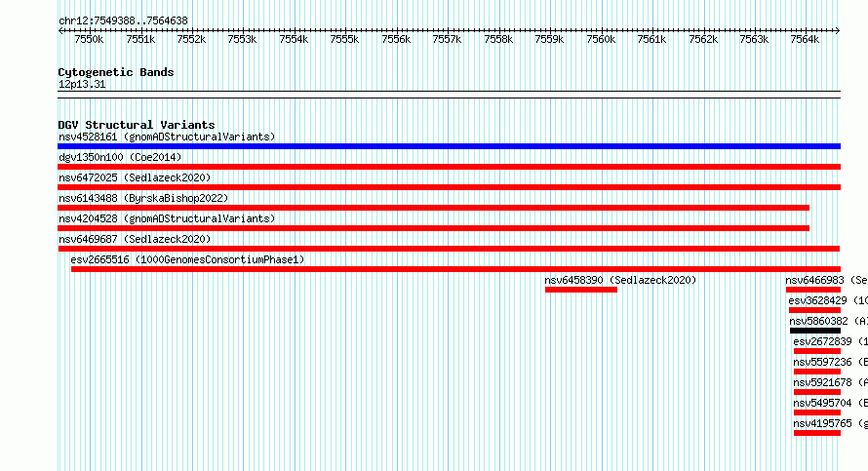Click the red nsv4195765 variant bar

coord(817,433)
